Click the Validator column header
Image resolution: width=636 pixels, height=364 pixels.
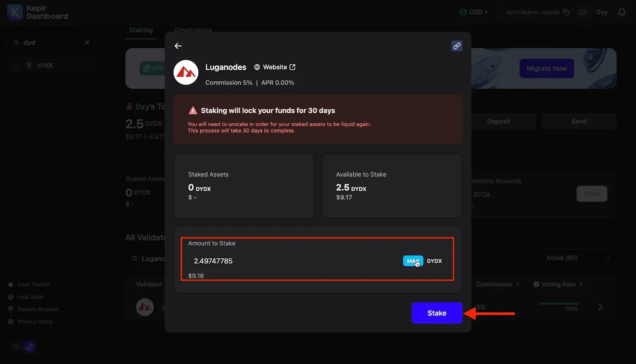(x=149, y=284)
